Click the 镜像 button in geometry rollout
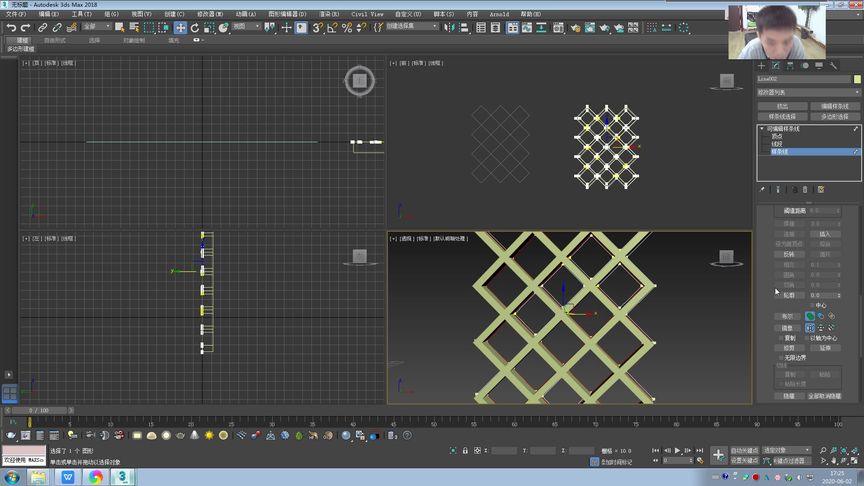Viewport: 864px width, 486px height. (787, 327)
